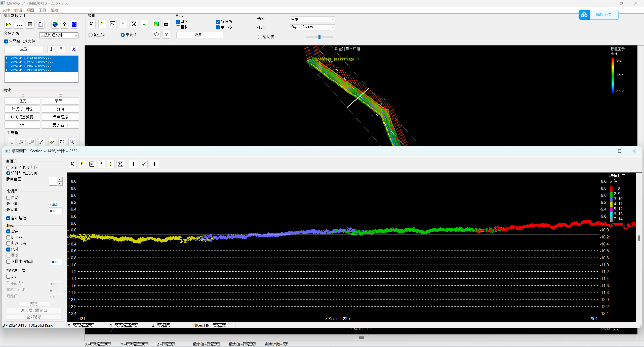Click the flag icon in section window toolbar

[x=101, y=164]
